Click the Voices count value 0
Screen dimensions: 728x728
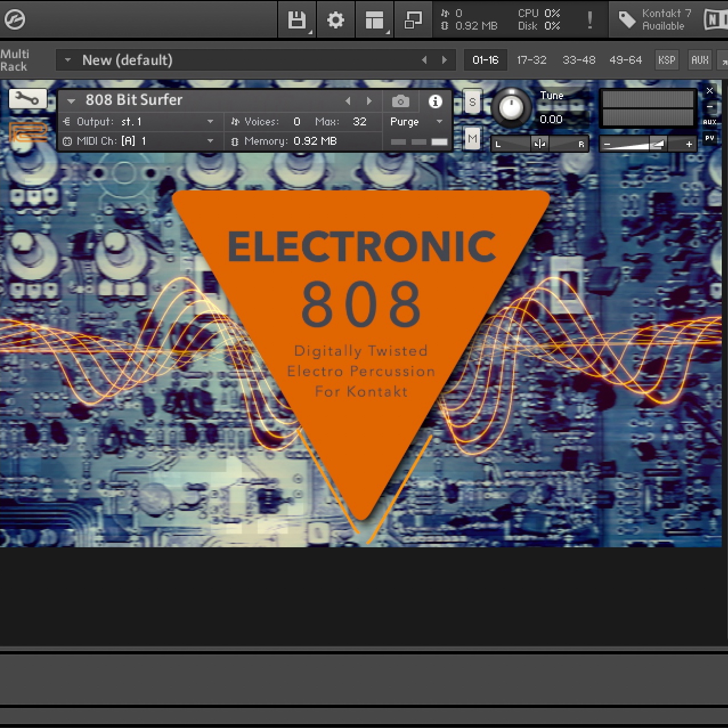[x=297, y=121]
